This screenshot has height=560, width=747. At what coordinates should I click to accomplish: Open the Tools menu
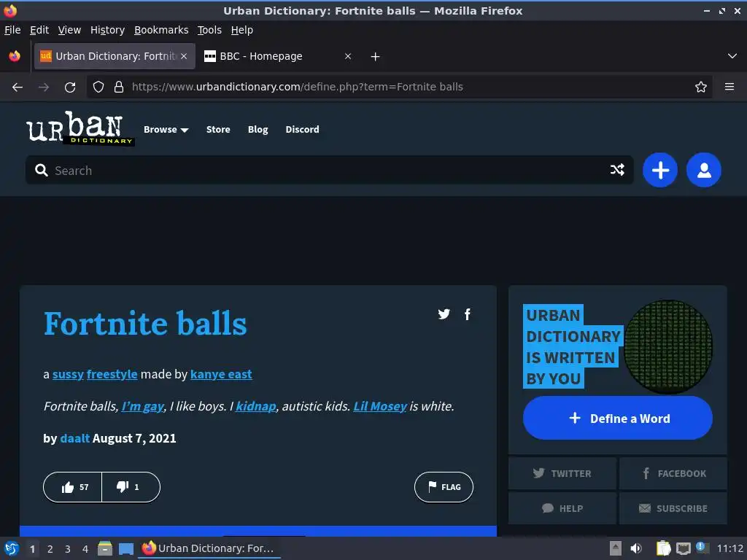[x=209, y=30]
